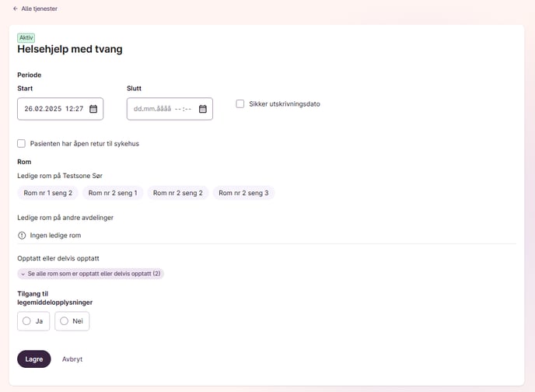535x392 pixels.
Task: Select Ja for legemiddelopplysninger access
Action: (x=33, y=321)
